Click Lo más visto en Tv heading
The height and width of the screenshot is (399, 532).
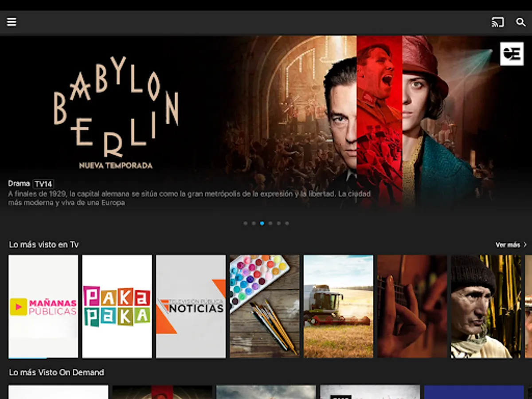click(44, 245)
